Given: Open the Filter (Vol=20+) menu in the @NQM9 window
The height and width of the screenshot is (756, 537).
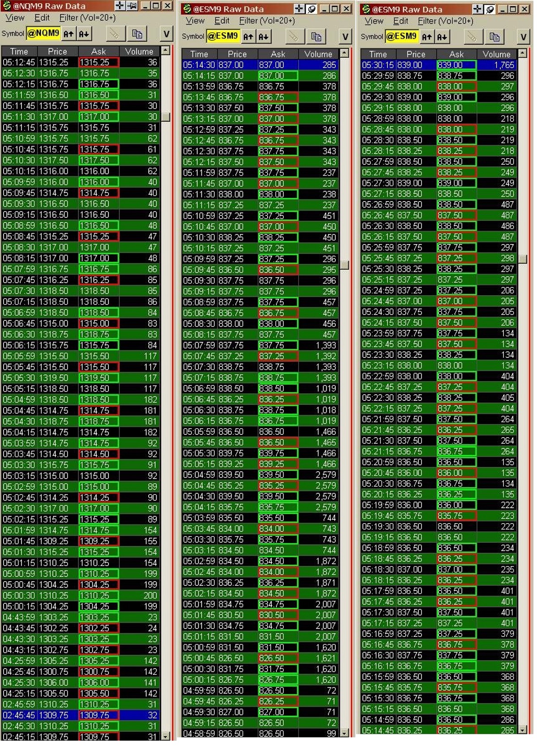Looking at the screenshot, I should tap(87, 18).
